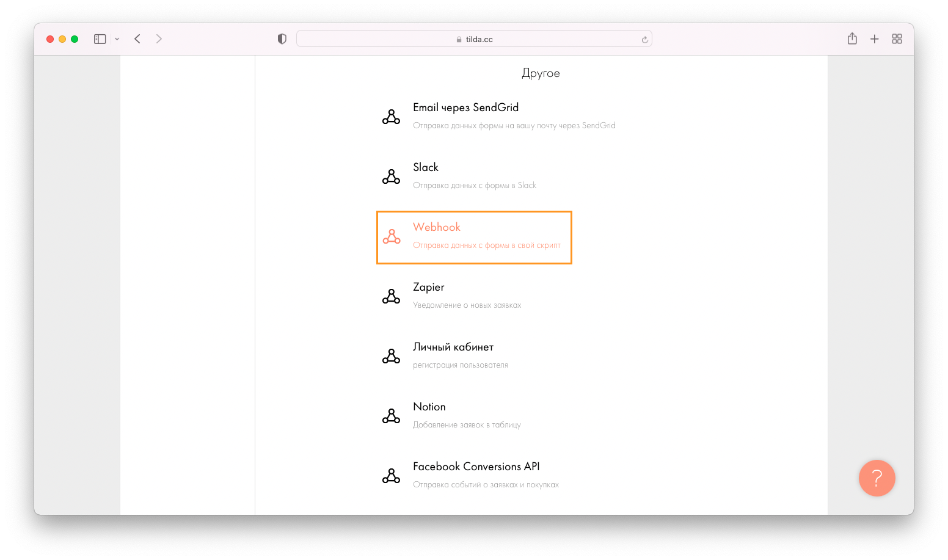Click the Webhook integration icon
Image resolution: width=948 pixels, height=560 pixels.
tap(391, 236)
